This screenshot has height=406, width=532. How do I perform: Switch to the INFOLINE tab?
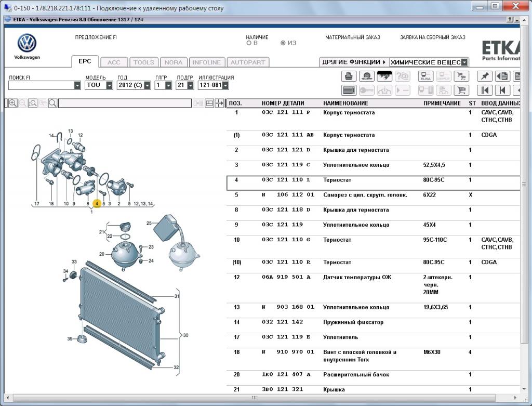[x=207, y=62]
